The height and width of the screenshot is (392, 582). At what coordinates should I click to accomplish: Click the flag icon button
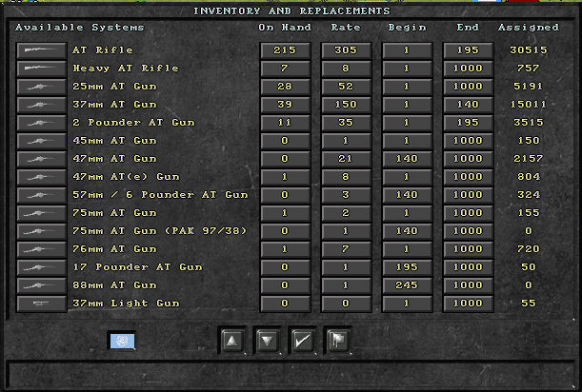coord(338,340)
